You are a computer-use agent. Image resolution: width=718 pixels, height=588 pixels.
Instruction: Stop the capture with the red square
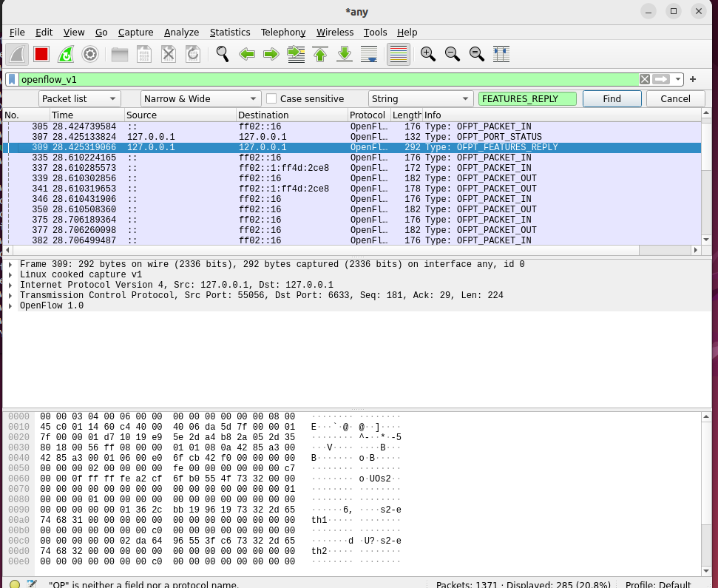pyautogui.click(x=41, y=55)
